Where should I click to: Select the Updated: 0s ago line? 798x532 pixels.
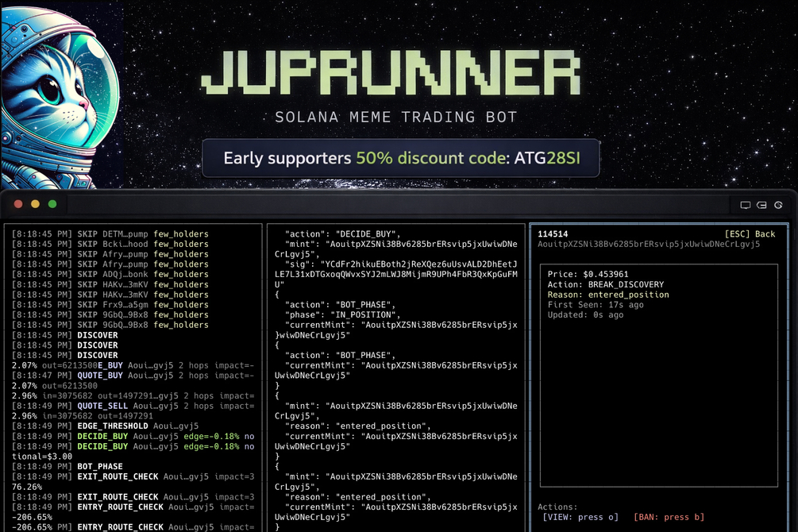pos(585,314)
